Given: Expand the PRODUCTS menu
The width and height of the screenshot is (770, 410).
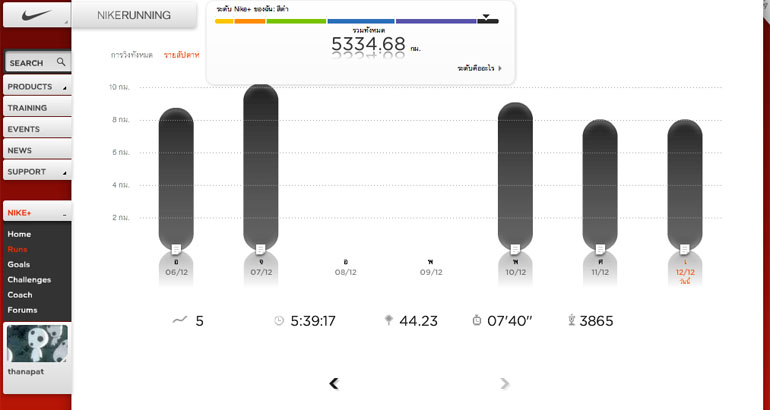Looking at the screenshot, I should tap(36, 87).
